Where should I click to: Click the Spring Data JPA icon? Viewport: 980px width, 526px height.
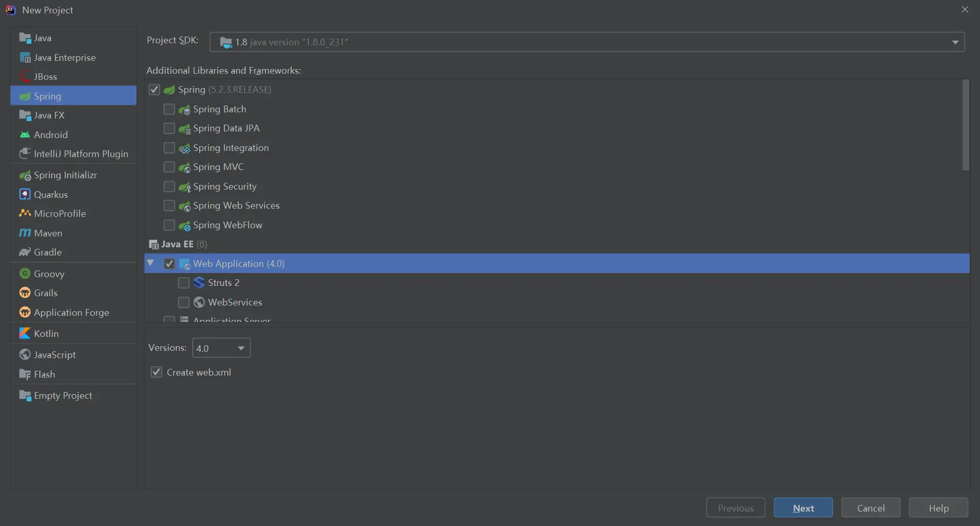184,129
